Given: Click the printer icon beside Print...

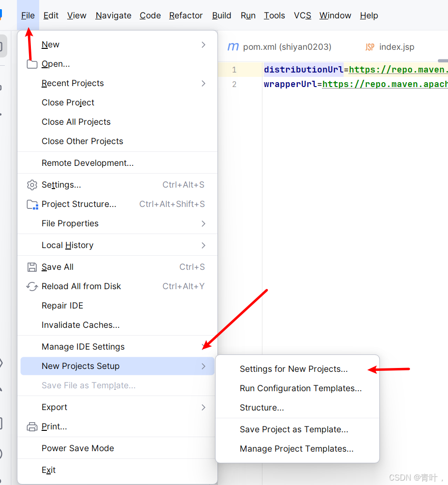Looking at the screenshot, I should pos(32,427).
